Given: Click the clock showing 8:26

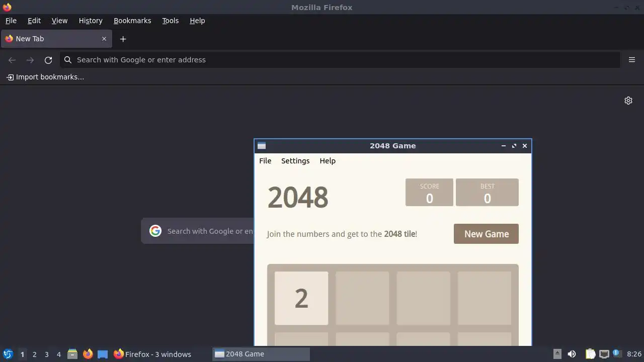Looking at the screenshot, I should 634,354.
